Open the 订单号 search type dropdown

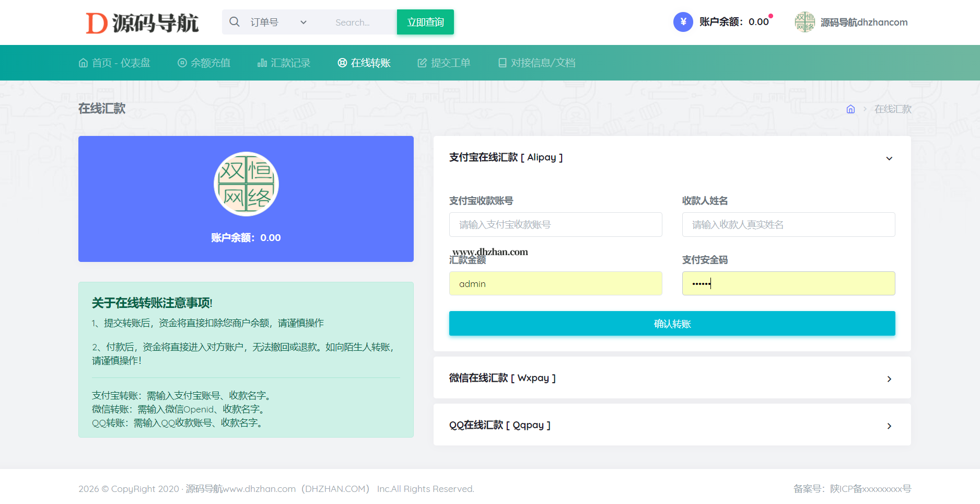point(278,22)
